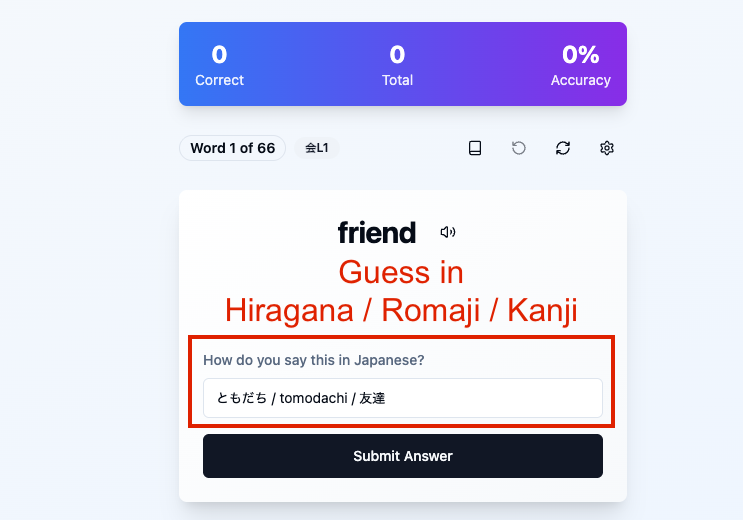Click the red Guess in text
This screenshot has height=520, width=743.
coord(401,273)
